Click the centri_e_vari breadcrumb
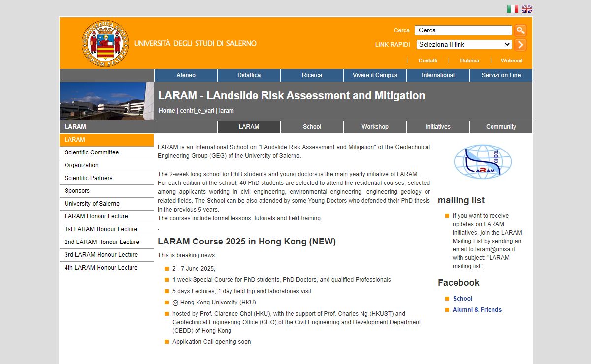Screen dimensions: 591x364 click(197, 111)
